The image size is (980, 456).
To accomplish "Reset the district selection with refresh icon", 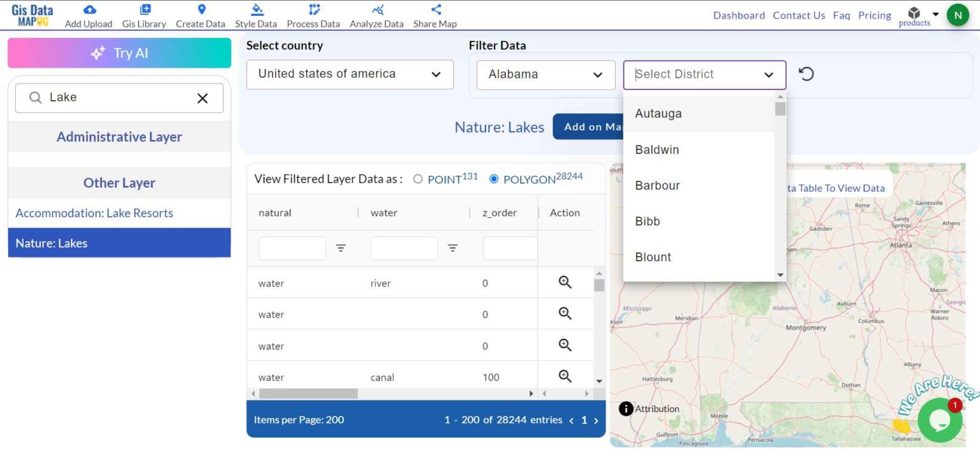I will (x=806, y=73).
